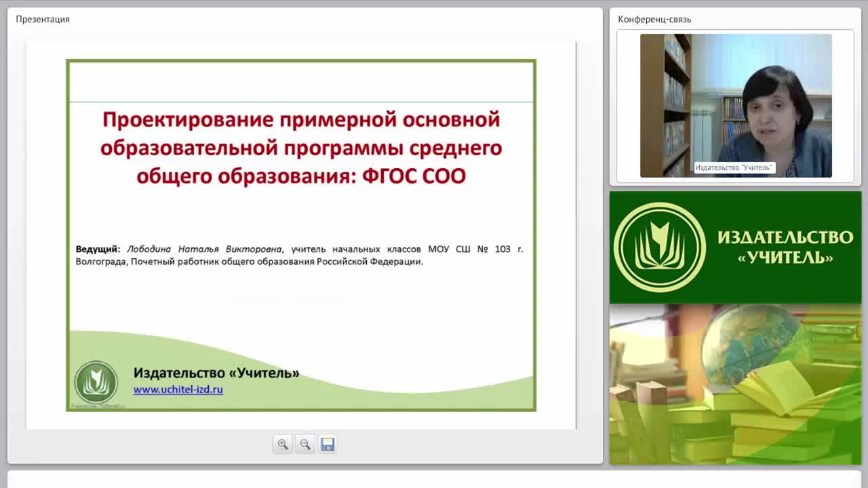Click the Ведущий presenter description text
Image resolution: width=868 pixels, height=488 pixels.
(299, 255)
